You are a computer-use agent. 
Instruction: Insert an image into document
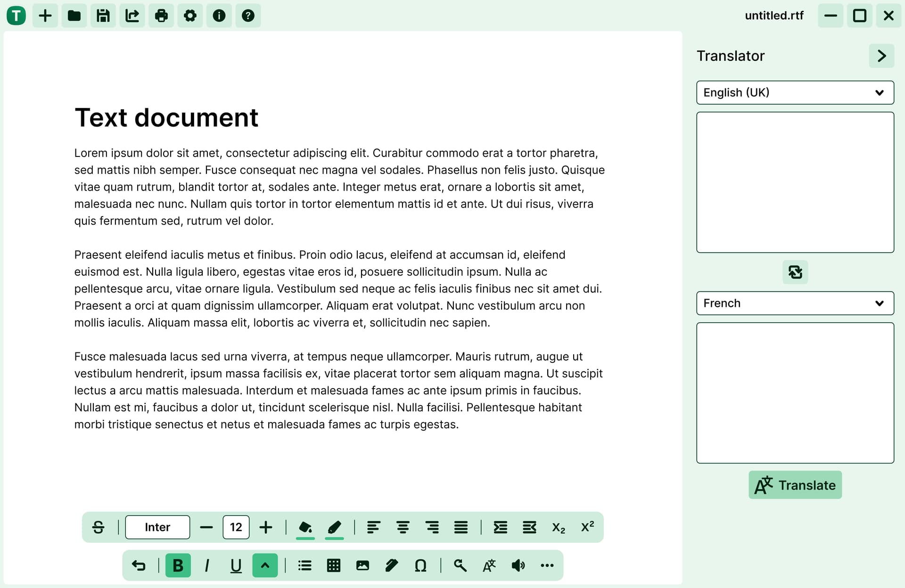pos(362,565)
